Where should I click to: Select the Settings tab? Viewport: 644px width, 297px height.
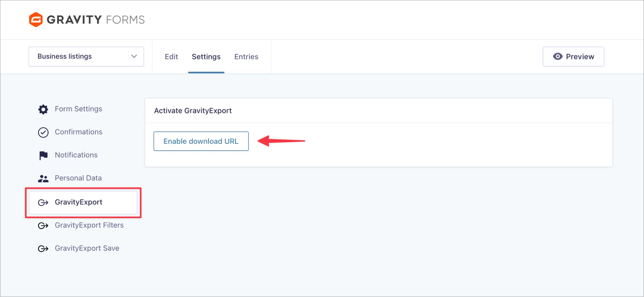(x=206, y=57)
